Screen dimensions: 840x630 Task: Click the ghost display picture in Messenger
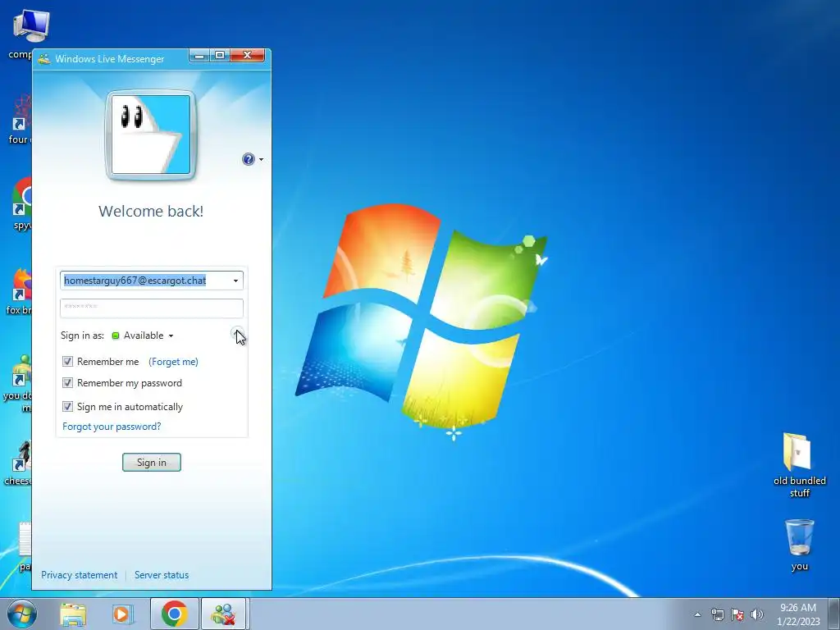(x=151, y=135)
